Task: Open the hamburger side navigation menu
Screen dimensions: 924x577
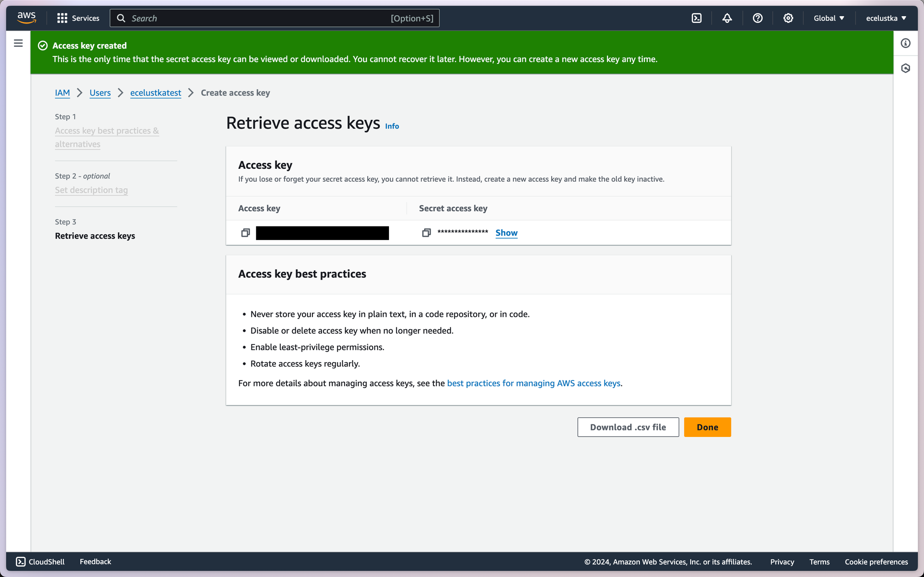Action: [x=18, y=43]
